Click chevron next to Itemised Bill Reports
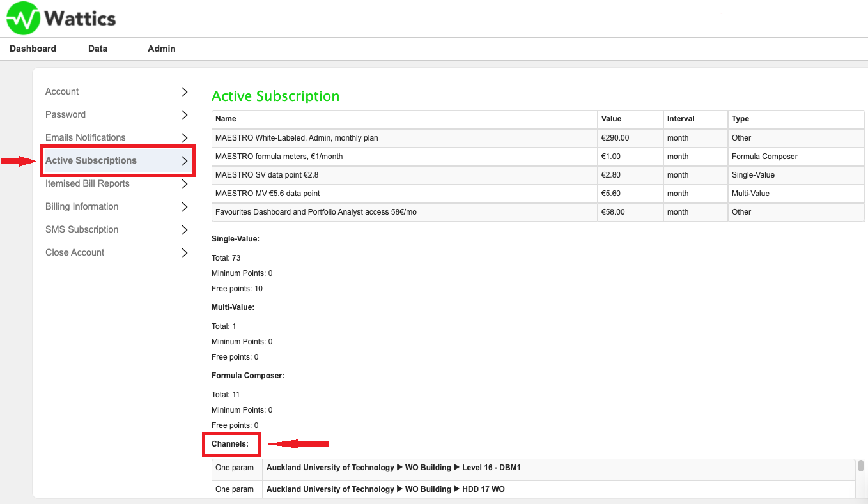The image size is (868, 504). 185,184
